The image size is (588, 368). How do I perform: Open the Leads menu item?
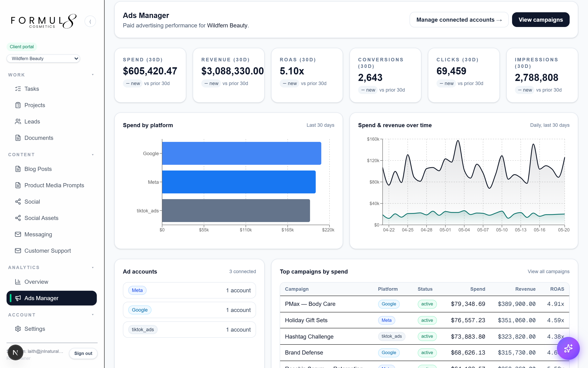(x=51, y=121)
